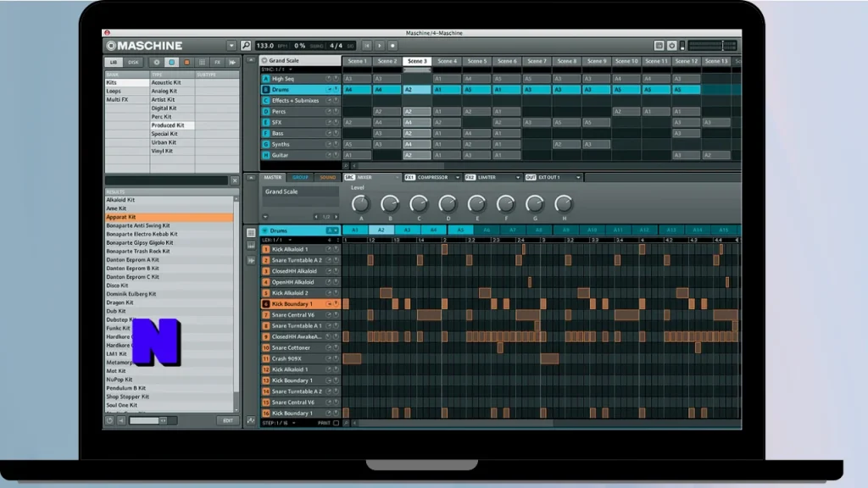Filter the browser by Projects icon
The image size is (868, 488).
point(157,63)
